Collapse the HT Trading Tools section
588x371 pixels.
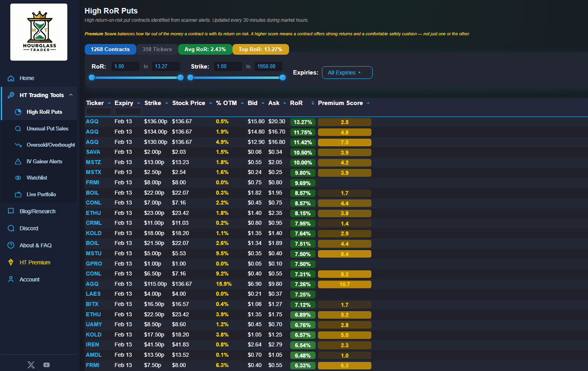(x=71, y=95)
